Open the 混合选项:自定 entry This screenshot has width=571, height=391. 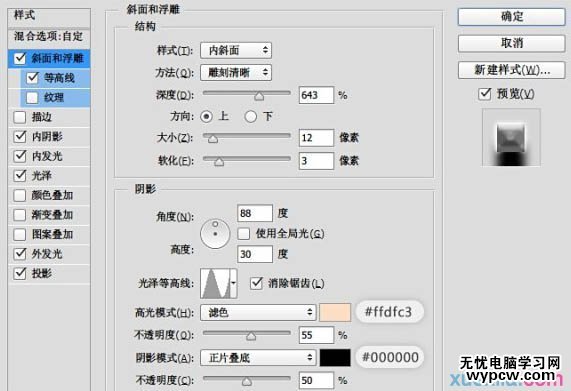tap(49, 36)
